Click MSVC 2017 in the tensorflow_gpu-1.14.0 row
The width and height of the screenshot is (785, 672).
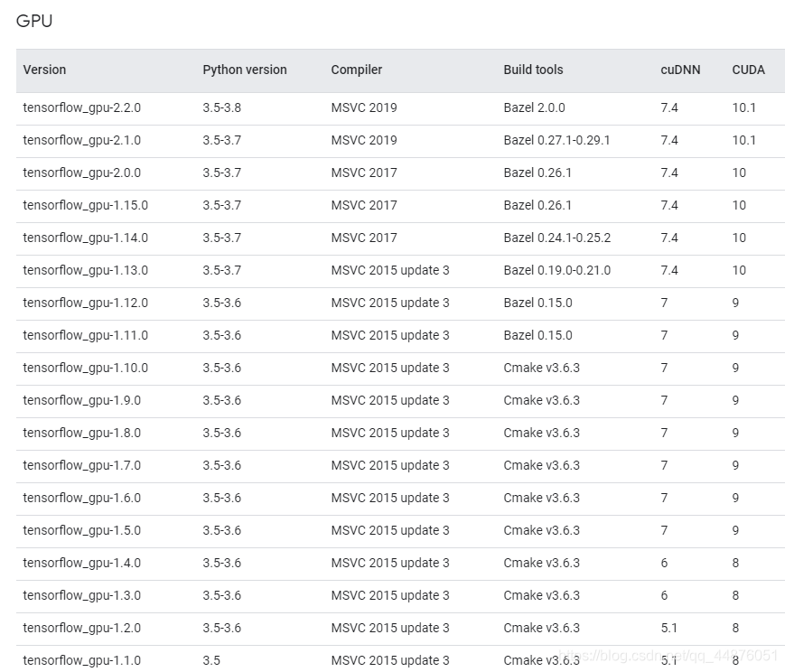click(364, 238)
